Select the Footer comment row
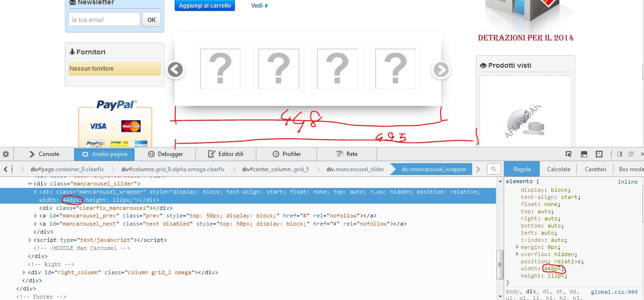 tap(41, 297)
